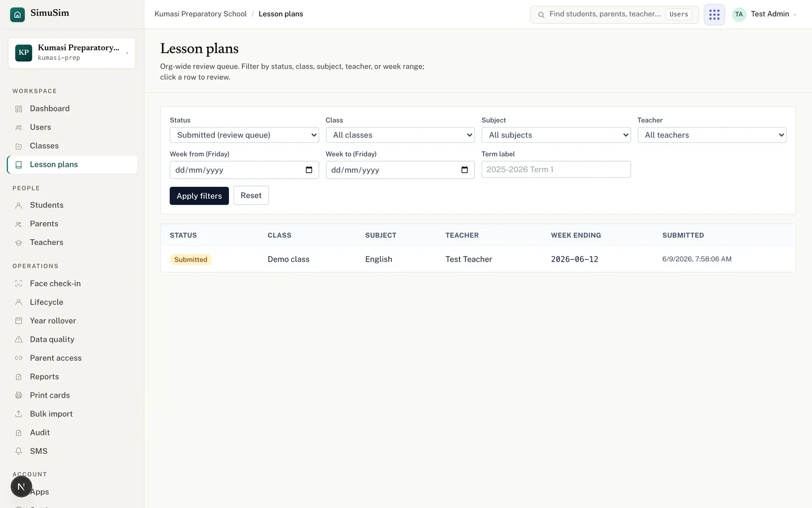Click submitted time 6/9/2026, 7:58:06 AM

697,259
